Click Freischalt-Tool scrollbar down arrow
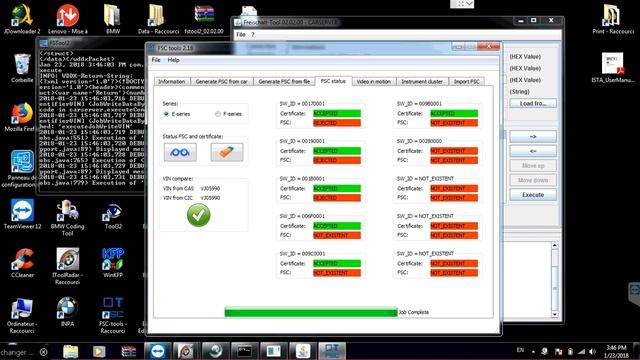 tap(554, 314)
